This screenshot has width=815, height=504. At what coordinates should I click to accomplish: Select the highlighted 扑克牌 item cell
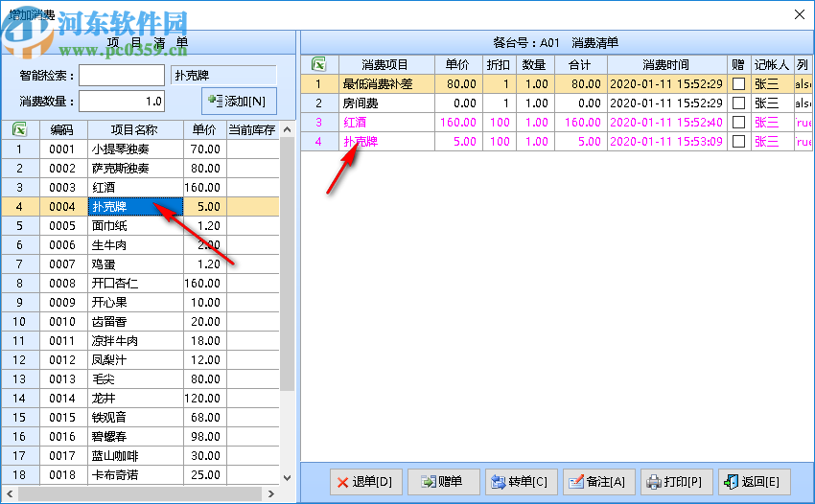tap(135, 207)
